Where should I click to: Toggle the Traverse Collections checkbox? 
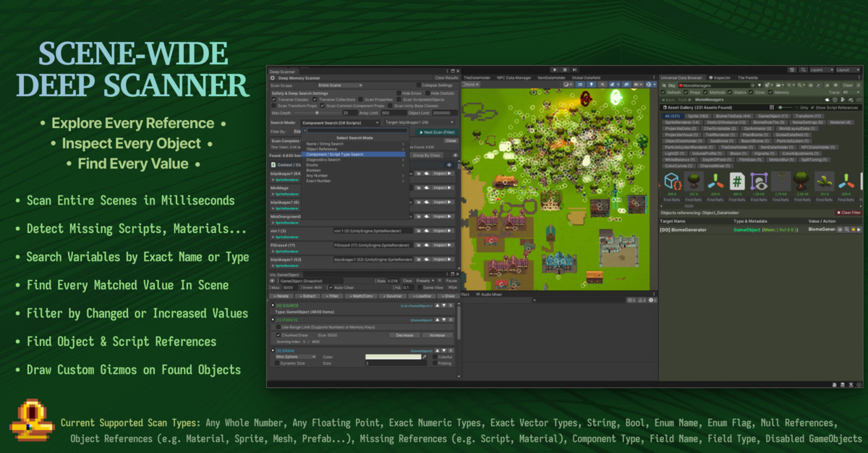(x=315, y=99)
